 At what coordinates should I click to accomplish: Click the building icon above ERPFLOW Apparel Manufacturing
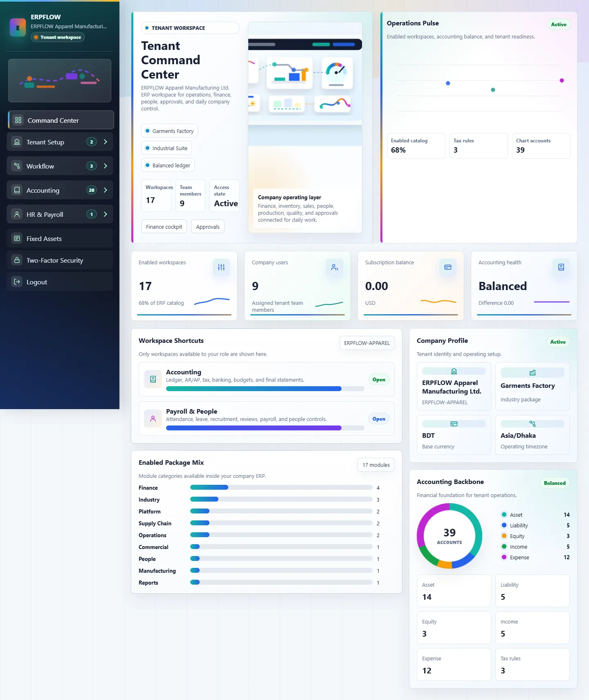(454, 371)
